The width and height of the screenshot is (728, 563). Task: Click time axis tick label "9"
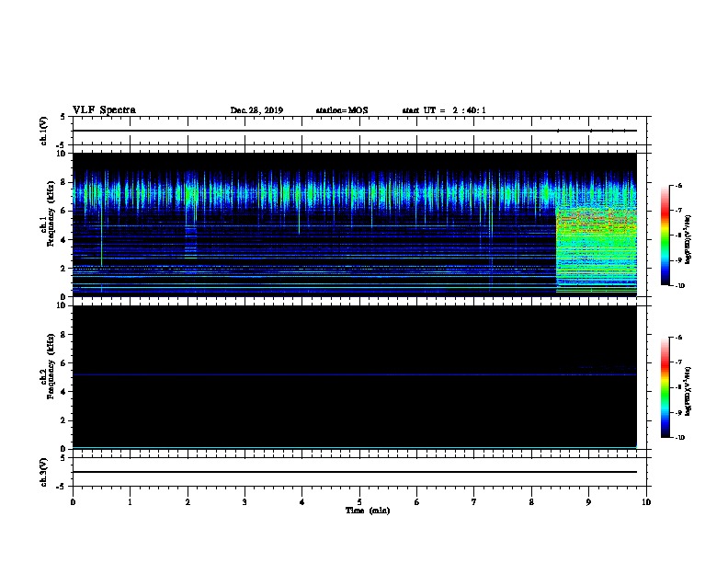[x=588, y=502]
